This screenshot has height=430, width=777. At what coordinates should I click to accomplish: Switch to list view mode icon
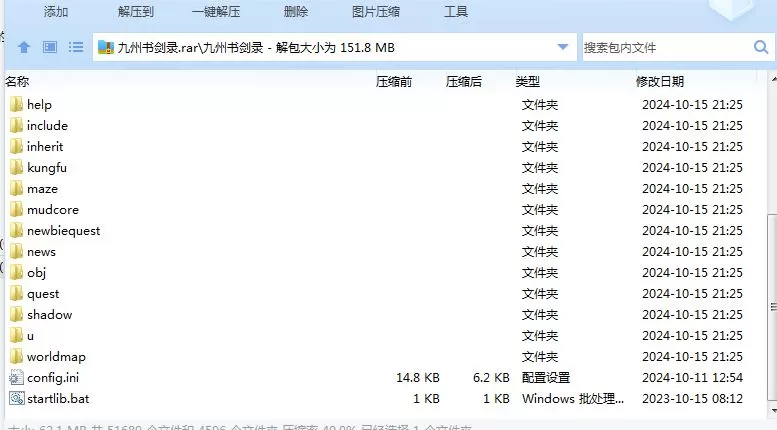click(76, 47)
